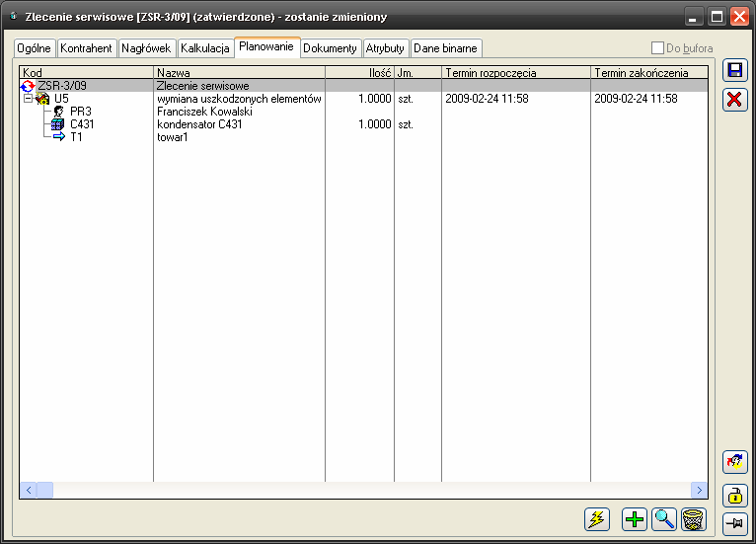
Task: Click the blue arrow icon beside T1
Action: coord(59,137)
